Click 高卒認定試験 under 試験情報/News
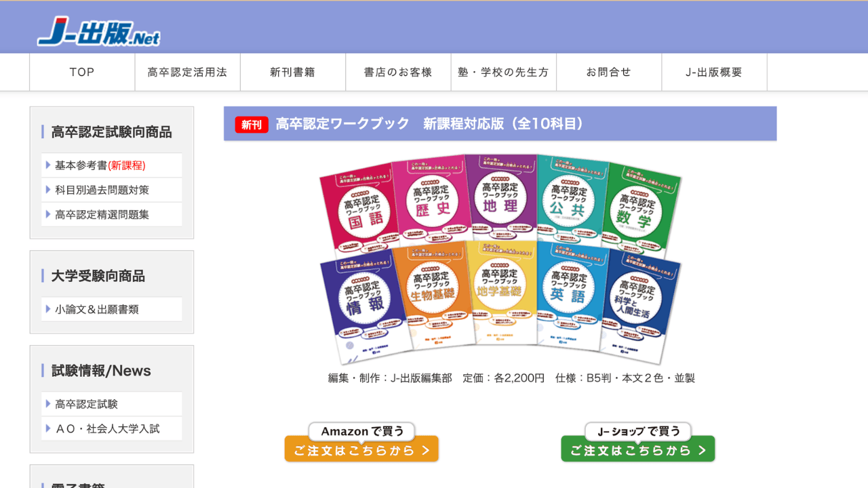This screenshot has width=868, height=488. pyautogui.click(x=112, y=404)
